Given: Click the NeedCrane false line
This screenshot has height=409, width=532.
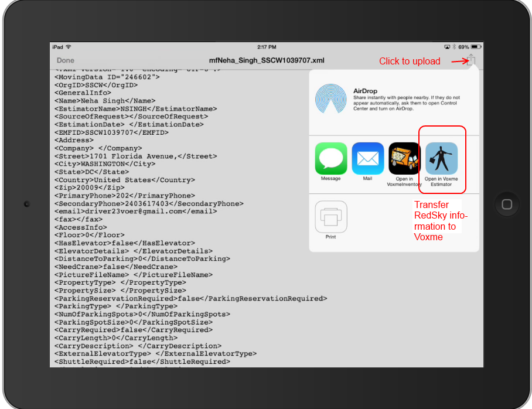Looking at the screenshot, I should click(x=115, y=267).
